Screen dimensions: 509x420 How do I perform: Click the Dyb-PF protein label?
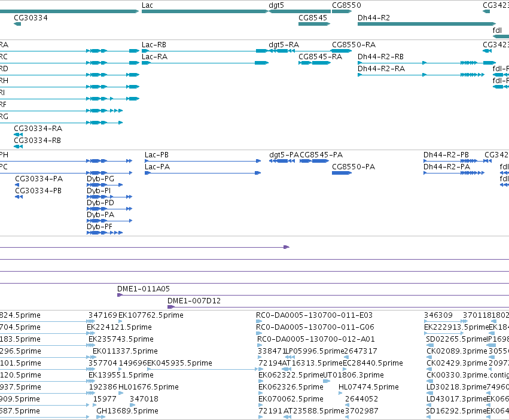[99, 227]
